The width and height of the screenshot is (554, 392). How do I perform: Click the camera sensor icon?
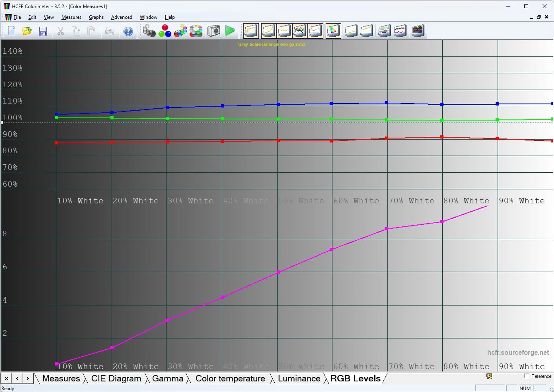coord(214,31)
